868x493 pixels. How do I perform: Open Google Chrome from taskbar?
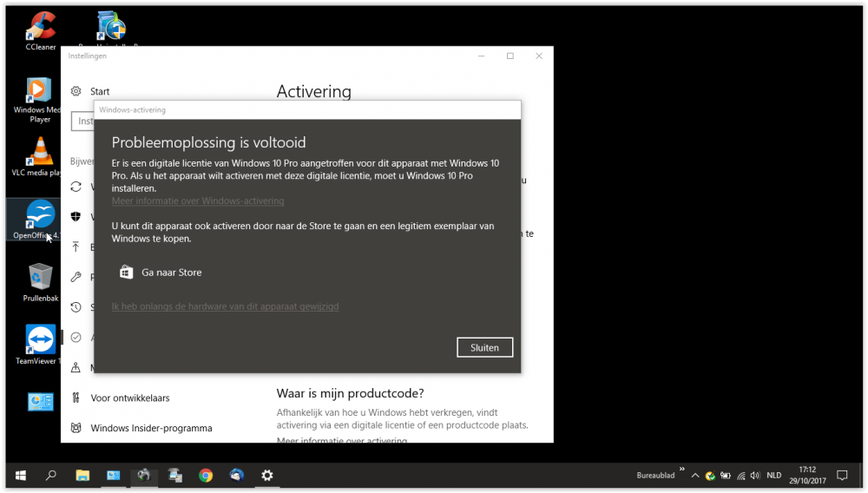click(x=206, y=476)
